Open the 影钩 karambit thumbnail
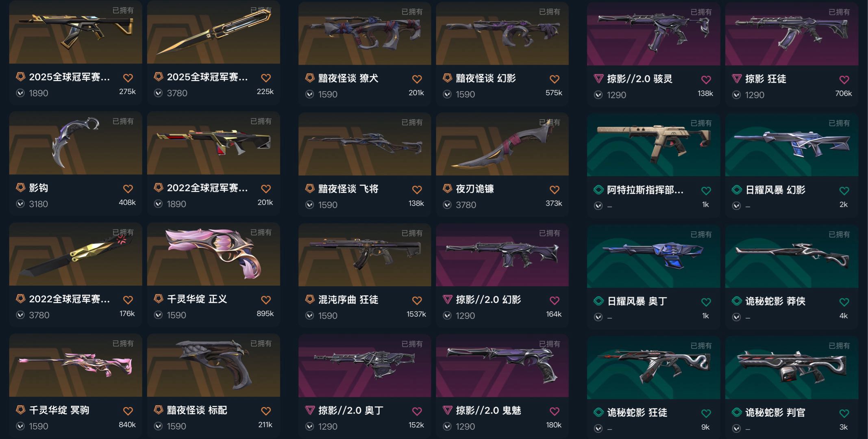Screen dimensions: 868x439 76,143
